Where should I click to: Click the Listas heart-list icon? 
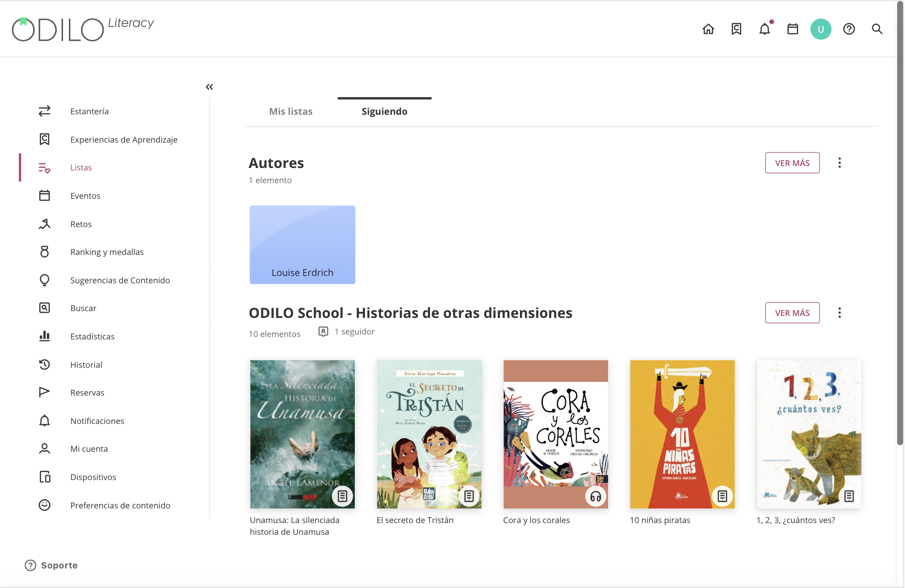coord(44,168)
